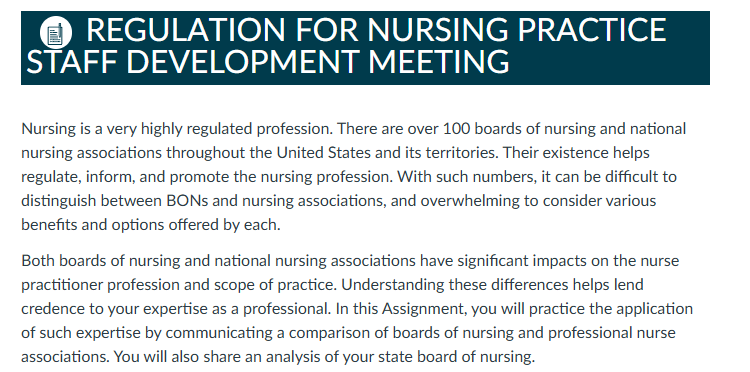This screenshot has height=372, width=750.
Task: Click the phrase "state board of nursing" at the end
Action: [x=452, y=357]
